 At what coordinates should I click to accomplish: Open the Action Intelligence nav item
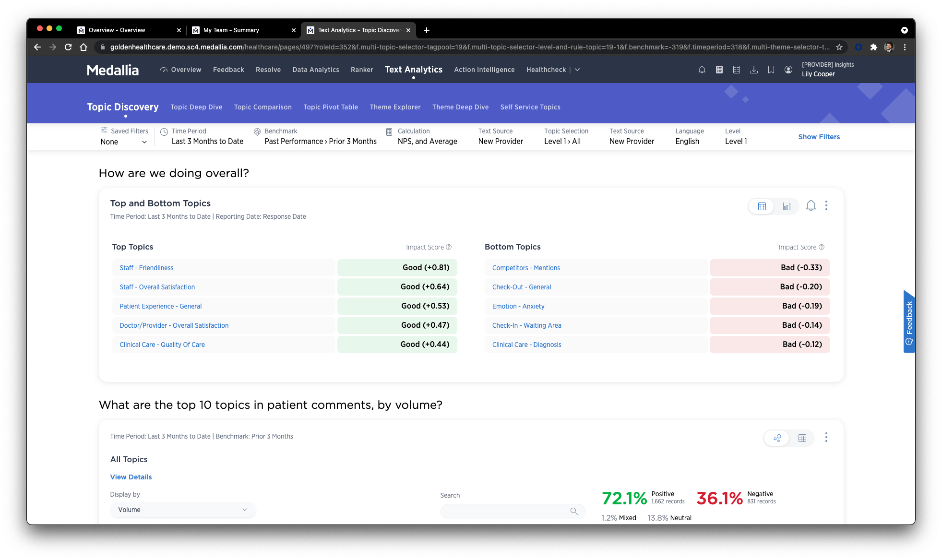pos(484,70)
